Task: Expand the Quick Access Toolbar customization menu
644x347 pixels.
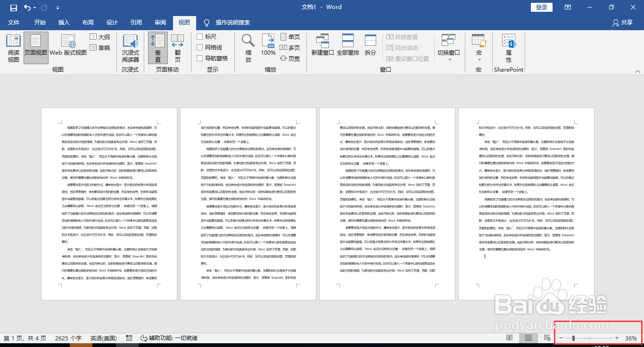Action: (x=58, y=7)
